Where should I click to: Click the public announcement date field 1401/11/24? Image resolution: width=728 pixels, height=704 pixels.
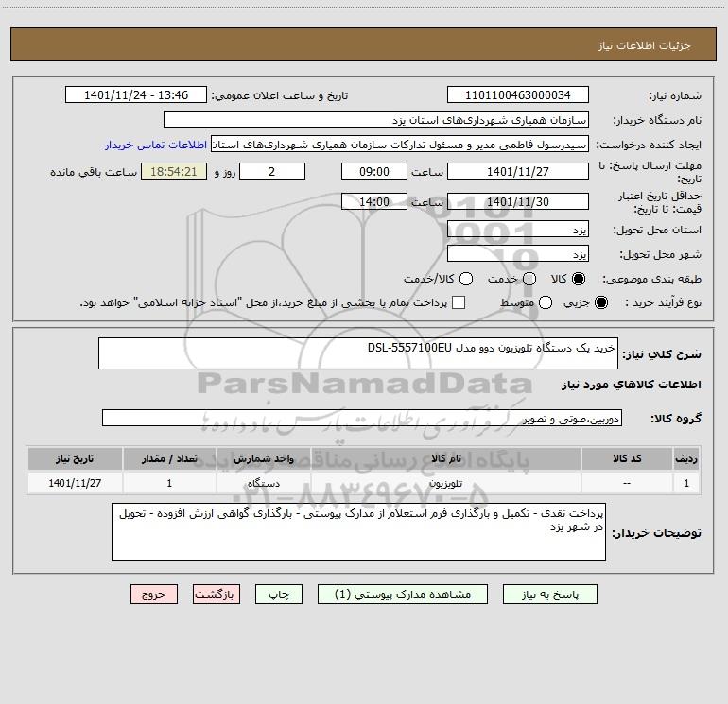136,94
